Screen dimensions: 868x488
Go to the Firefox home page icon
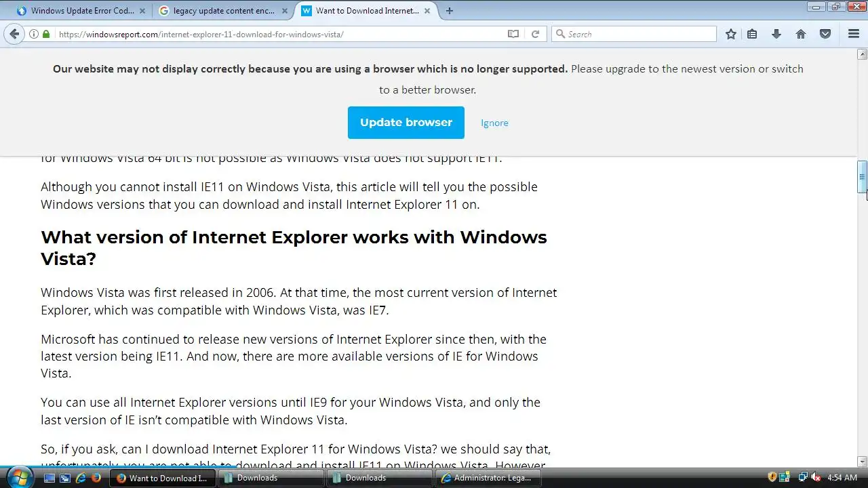pos(801,34)
